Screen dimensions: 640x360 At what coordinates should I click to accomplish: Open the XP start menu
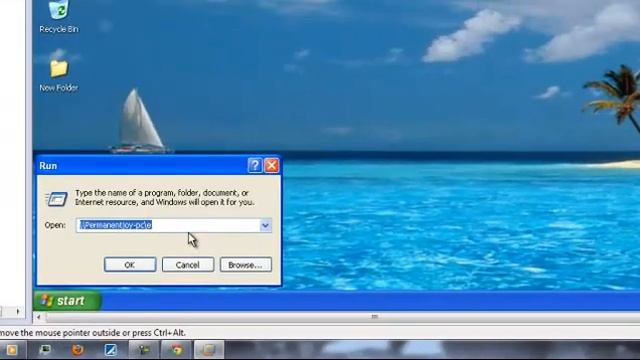coord(67,301)
